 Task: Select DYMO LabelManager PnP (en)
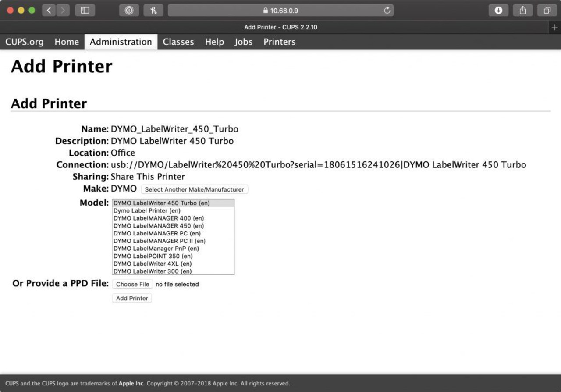pyautogui.click(x=173, y=249)
